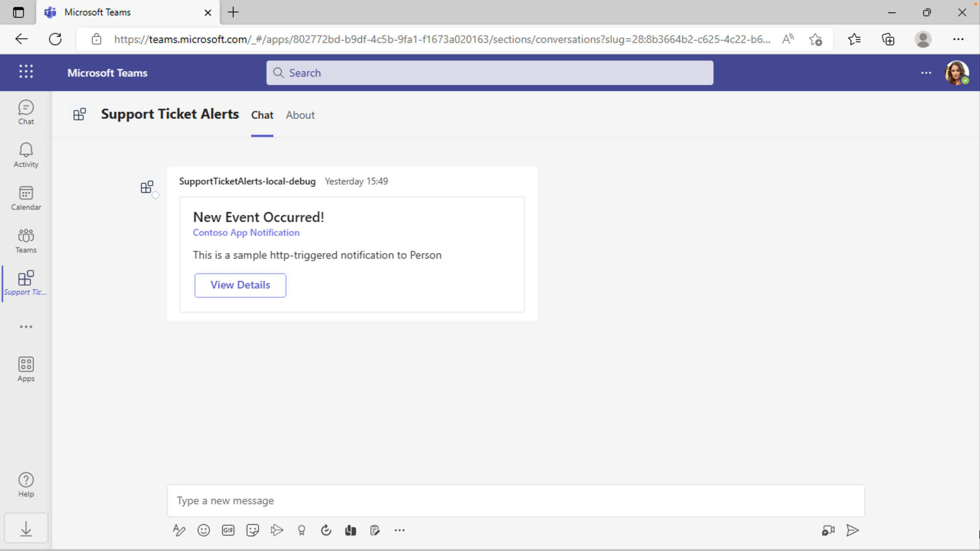Click View Details button on notification
Screen dimensions: 980x551
[x=240, y=285]
